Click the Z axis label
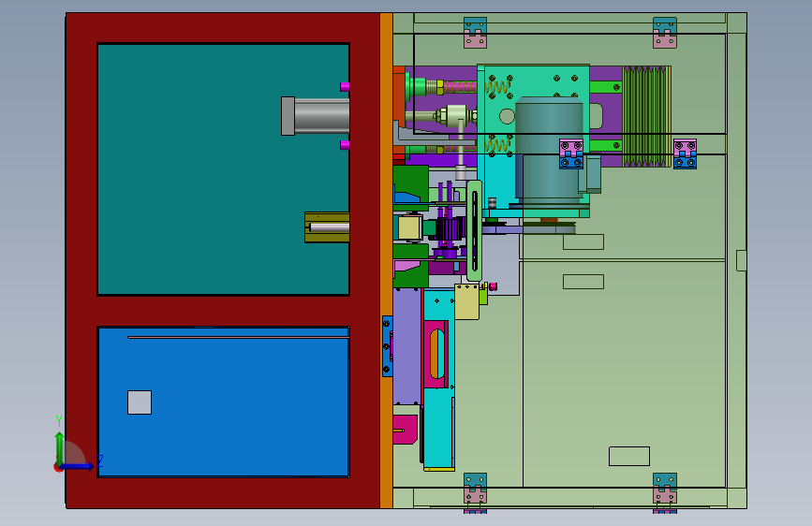 [100, 460]
